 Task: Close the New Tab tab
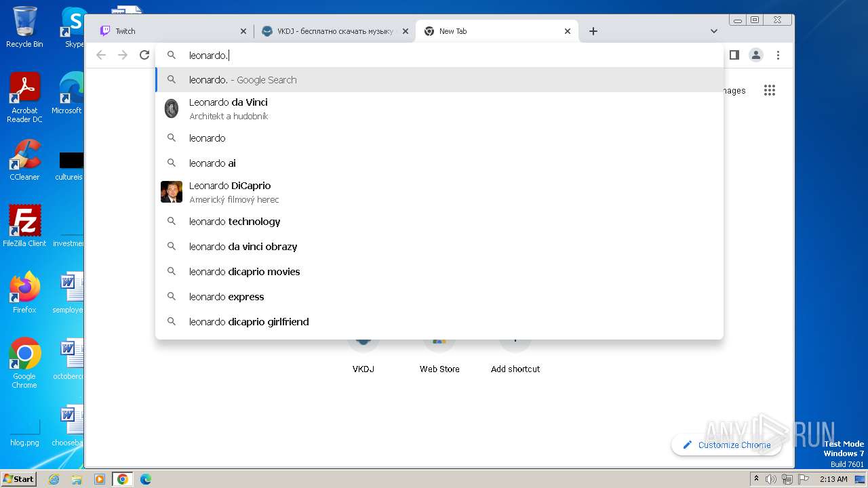[x=568, y=31]
